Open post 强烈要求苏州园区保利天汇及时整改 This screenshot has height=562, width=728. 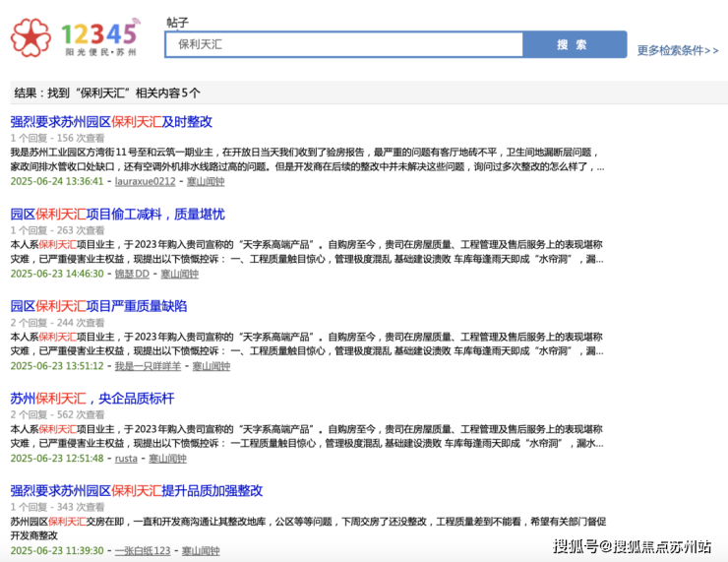tap(111, 122)
